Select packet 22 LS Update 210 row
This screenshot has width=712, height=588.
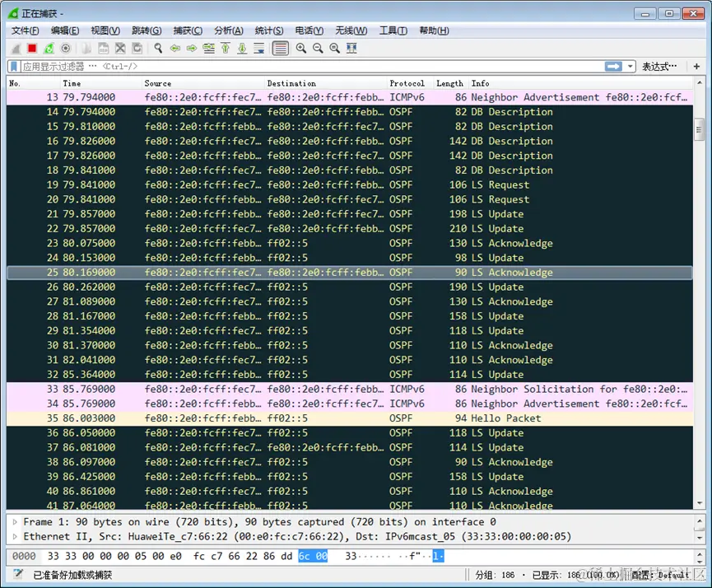[x=350, y=229]
